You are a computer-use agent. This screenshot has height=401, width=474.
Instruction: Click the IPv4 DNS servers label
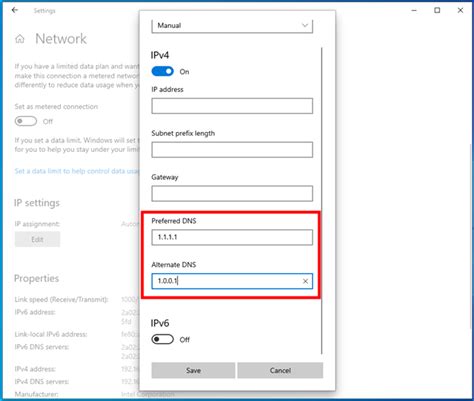tap(42, 382)
